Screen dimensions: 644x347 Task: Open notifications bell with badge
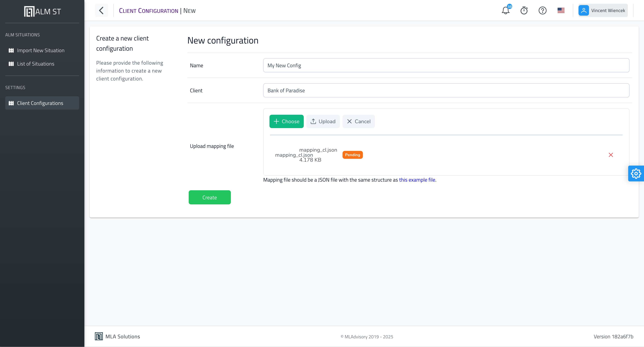coord(505,11)
